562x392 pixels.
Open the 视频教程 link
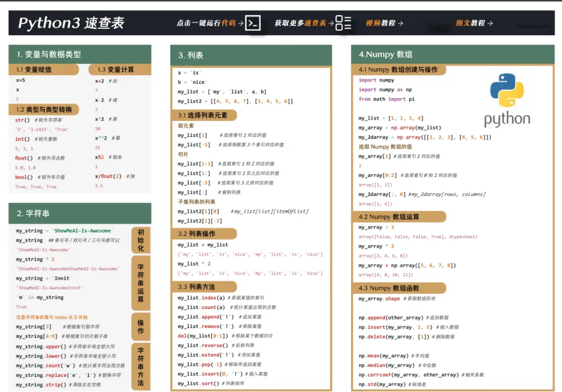point(384,23)
